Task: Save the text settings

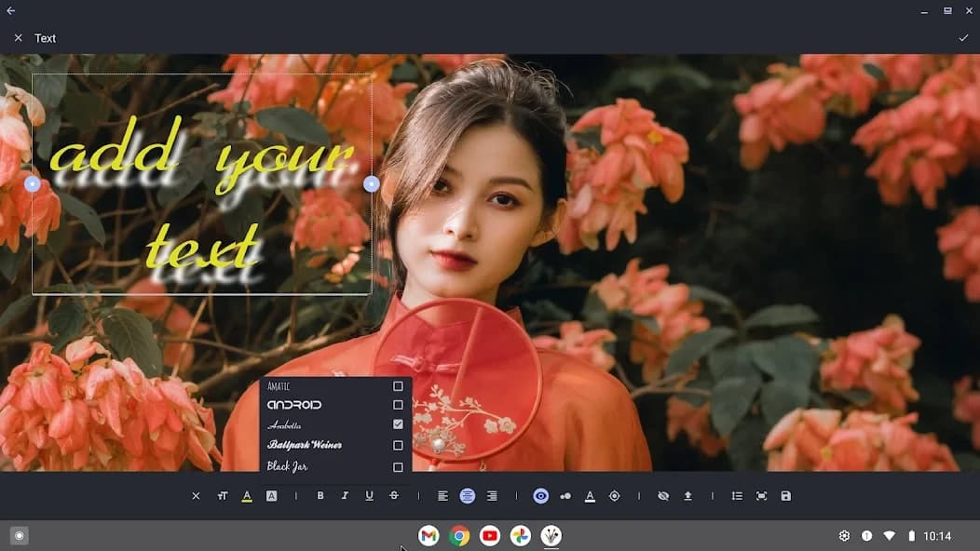Action: (785, 495)
